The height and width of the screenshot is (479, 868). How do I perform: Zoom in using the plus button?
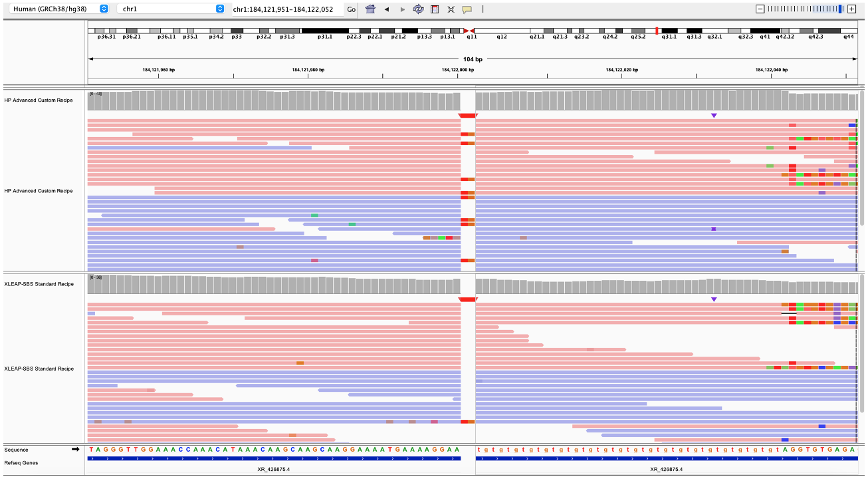(x=851, y=9)
